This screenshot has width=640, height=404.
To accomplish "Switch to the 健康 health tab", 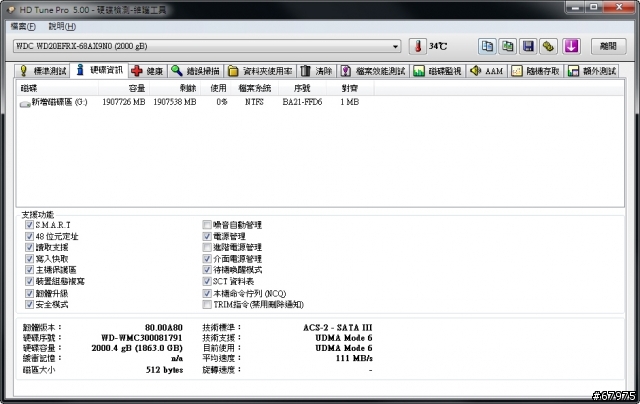I will point(147,71).
